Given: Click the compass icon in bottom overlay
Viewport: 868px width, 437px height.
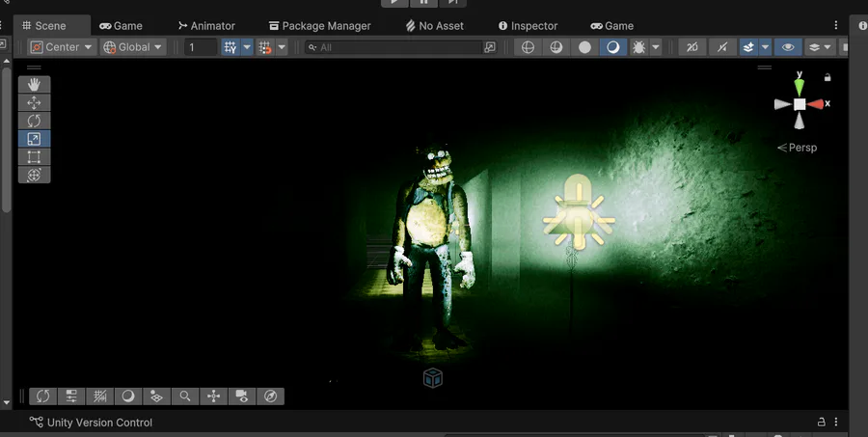Looking at the screenshot, I should (x=271, y=396).
